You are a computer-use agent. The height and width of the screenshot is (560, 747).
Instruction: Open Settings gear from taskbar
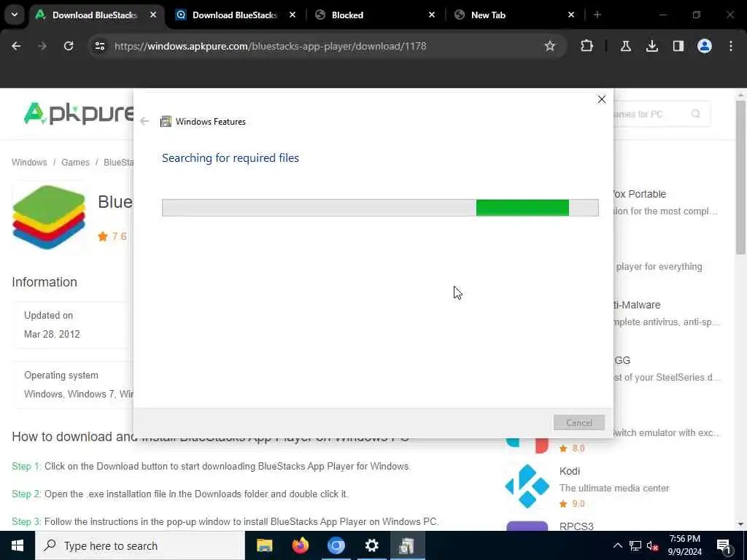[371, 545]
